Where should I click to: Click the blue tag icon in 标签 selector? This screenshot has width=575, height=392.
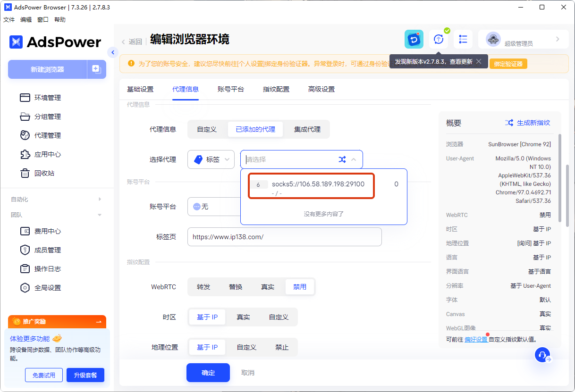(198, 159)
